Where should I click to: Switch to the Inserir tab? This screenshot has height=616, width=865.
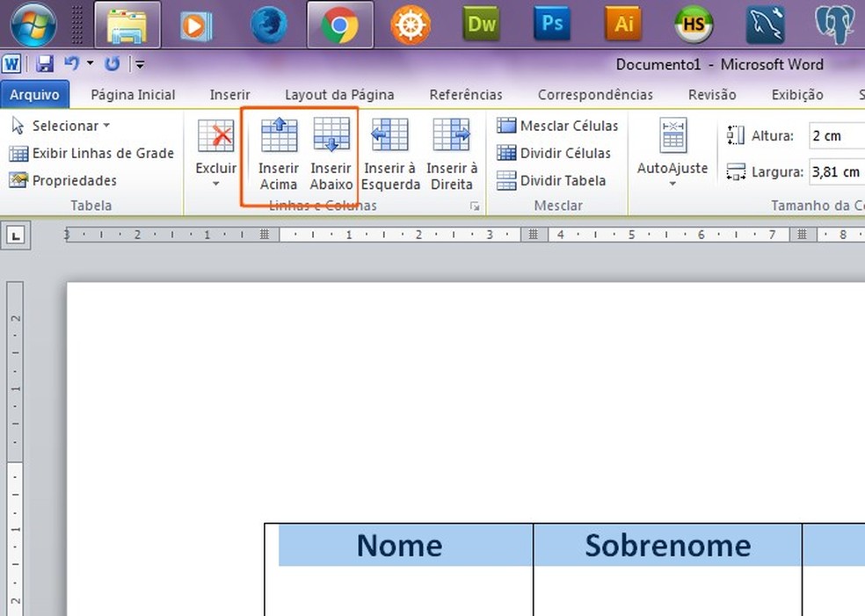click(230, 95)
